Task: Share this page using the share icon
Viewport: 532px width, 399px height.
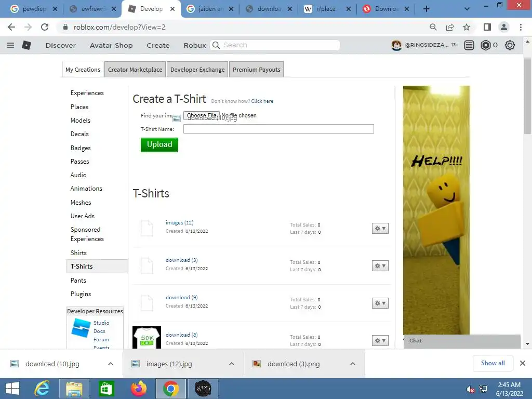Action: pyautogui.click(x=450, y=27)
